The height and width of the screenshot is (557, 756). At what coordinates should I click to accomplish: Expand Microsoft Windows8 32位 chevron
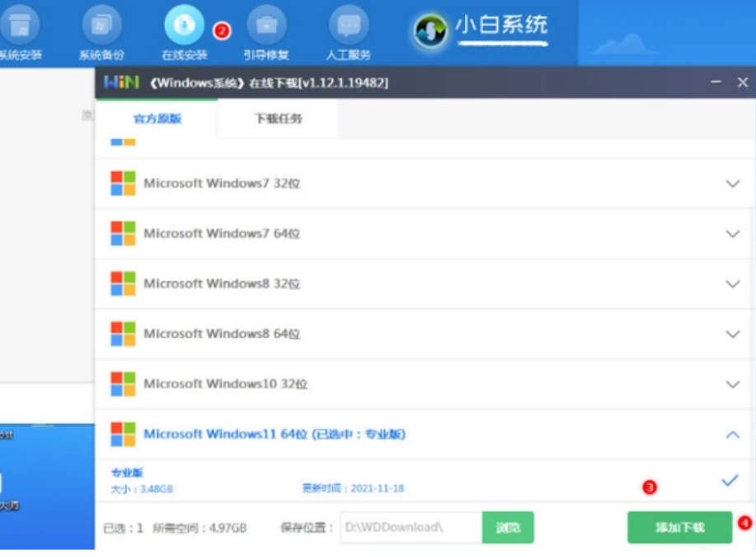[733, 284]
